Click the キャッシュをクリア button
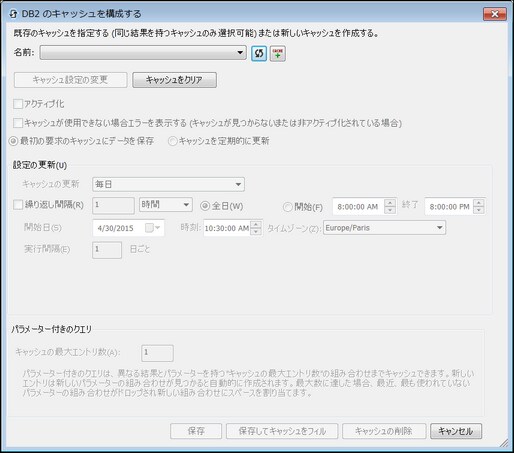 tap(174, 80)
